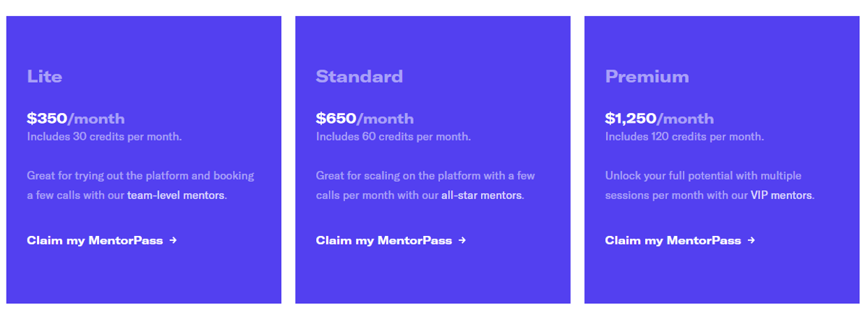The width and height of the screenshot is (868, 312).
Task: Click the Includes 30 credits per month line
Action: click(x=104, y=137)
